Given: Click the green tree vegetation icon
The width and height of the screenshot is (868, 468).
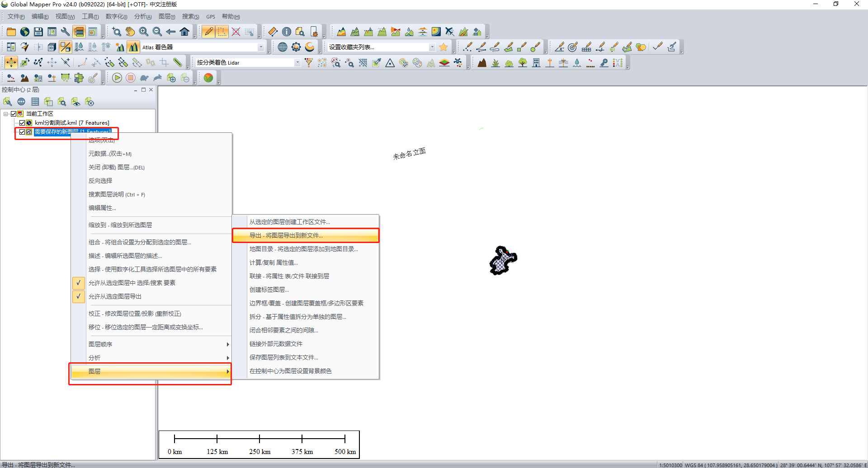Looking at the screenshot, I should [523, 63].
